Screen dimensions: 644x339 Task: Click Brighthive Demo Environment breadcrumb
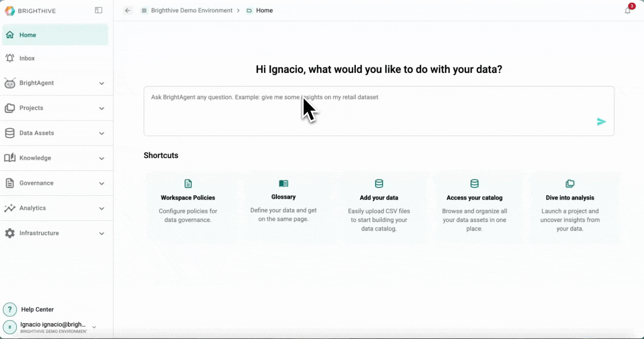coord(192,10)
